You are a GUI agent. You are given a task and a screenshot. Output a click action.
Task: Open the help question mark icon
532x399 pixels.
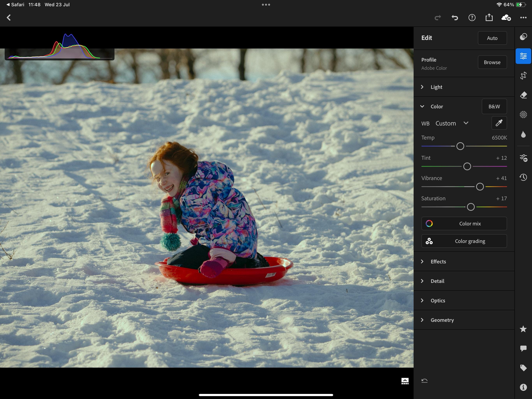pyautogui.click(x=472, y=18)
